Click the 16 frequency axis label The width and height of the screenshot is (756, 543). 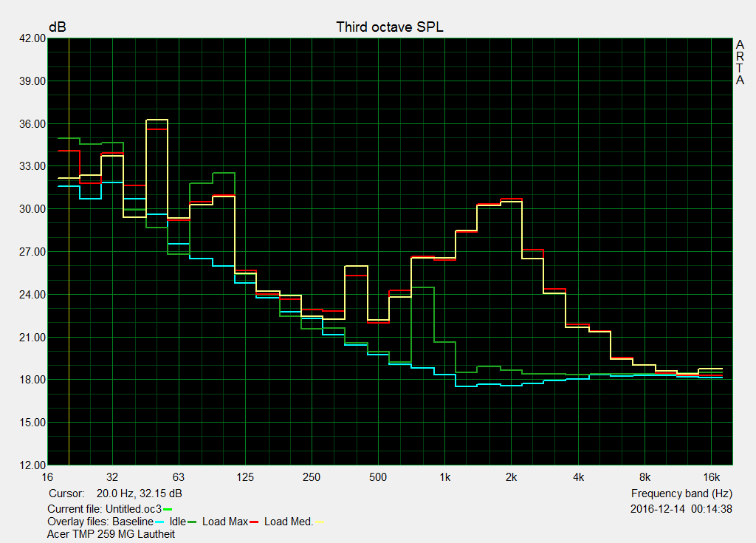tap(47, 477)
